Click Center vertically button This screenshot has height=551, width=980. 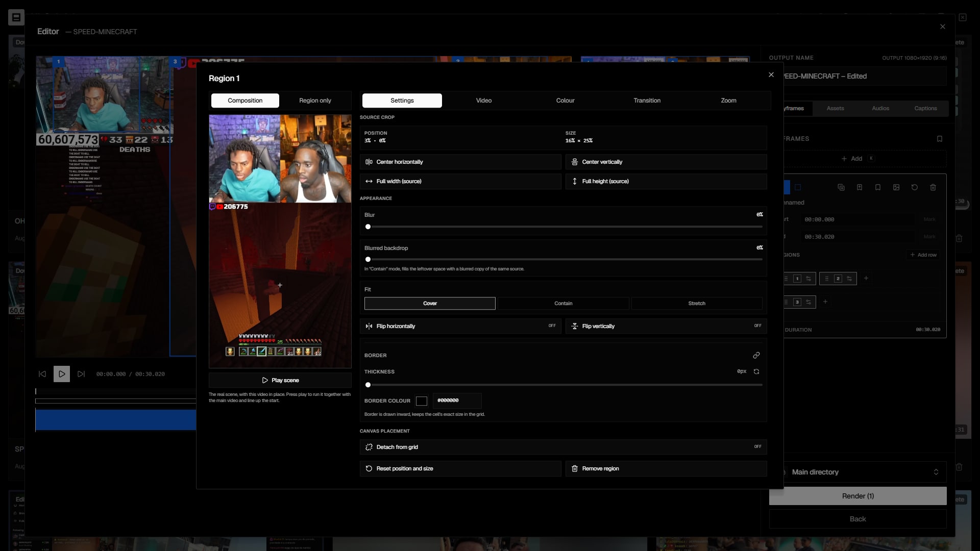666,162
